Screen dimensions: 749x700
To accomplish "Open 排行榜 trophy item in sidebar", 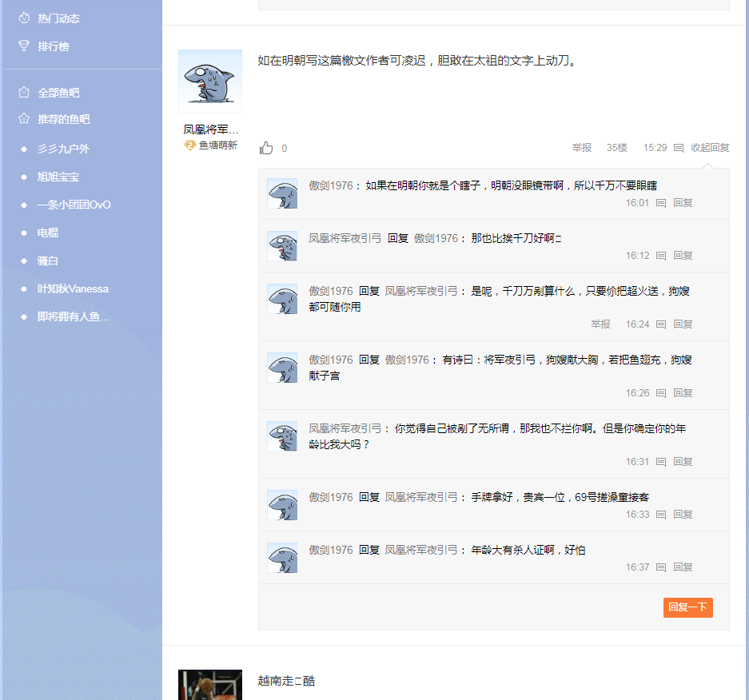I will click(53, 46).
